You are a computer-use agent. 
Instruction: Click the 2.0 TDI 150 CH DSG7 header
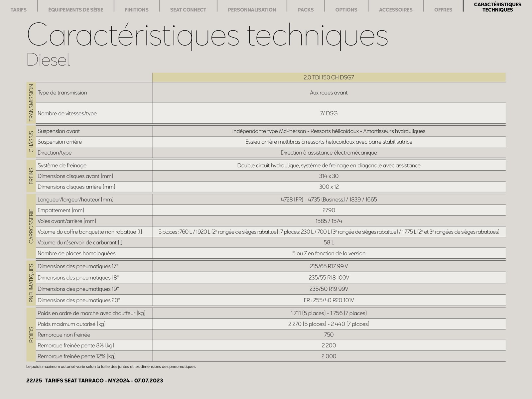pyautogui.click(x=329, y=77)
